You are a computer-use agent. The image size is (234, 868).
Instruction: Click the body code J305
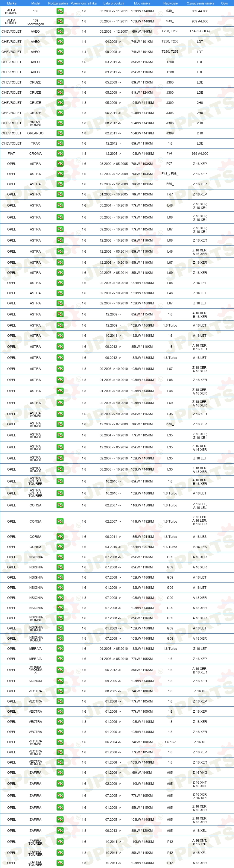[170, 113]
